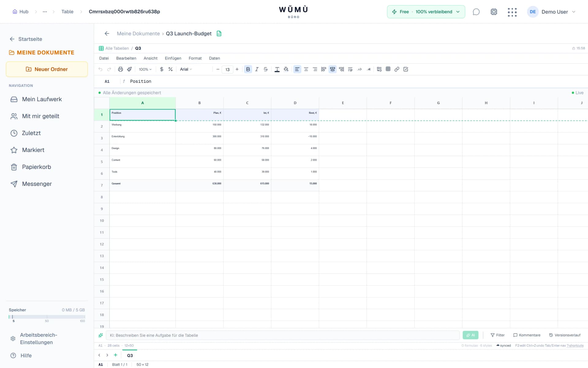This screenshot has width=588, height=368.
Task: Select the format painter brush
Action: (x=129, y=69)
